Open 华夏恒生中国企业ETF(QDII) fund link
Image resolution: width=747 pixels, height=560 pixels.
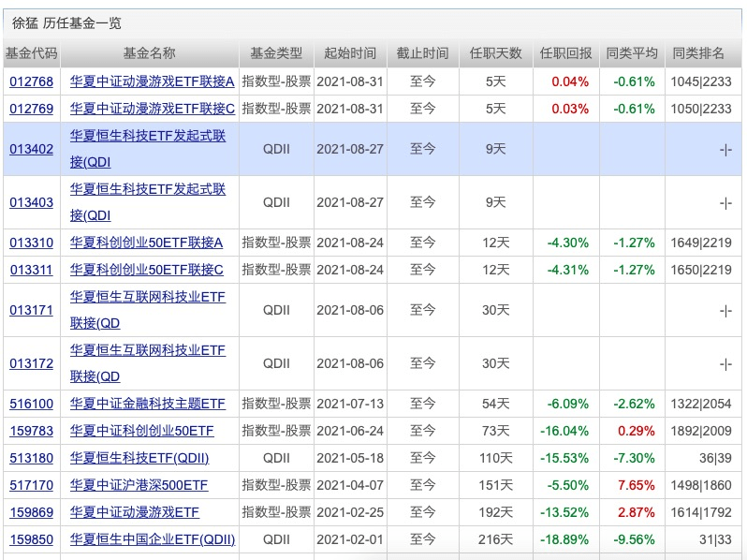pos(152,539)
